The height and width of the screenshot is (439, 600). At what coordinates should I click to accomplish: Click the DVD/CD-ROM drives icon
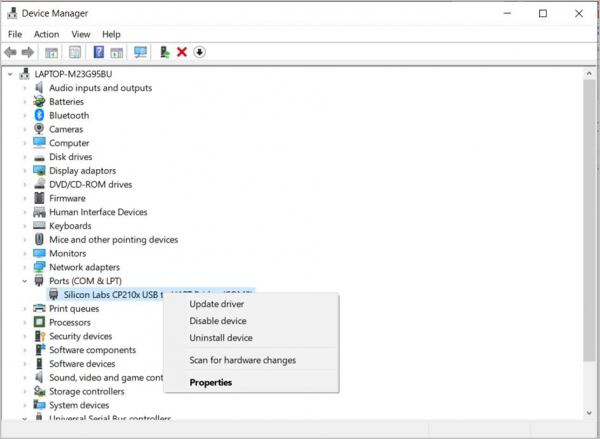[x=39, y=184]
